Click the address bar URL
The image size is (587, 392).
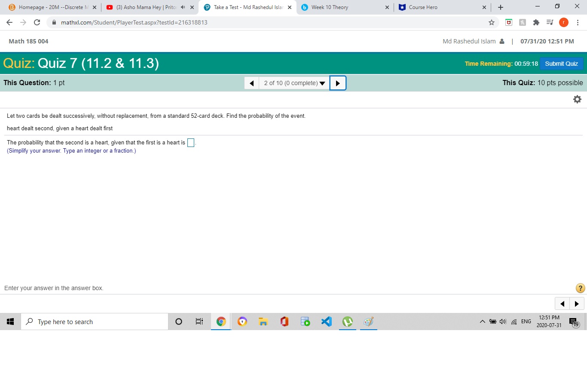[x=134, y=22]
